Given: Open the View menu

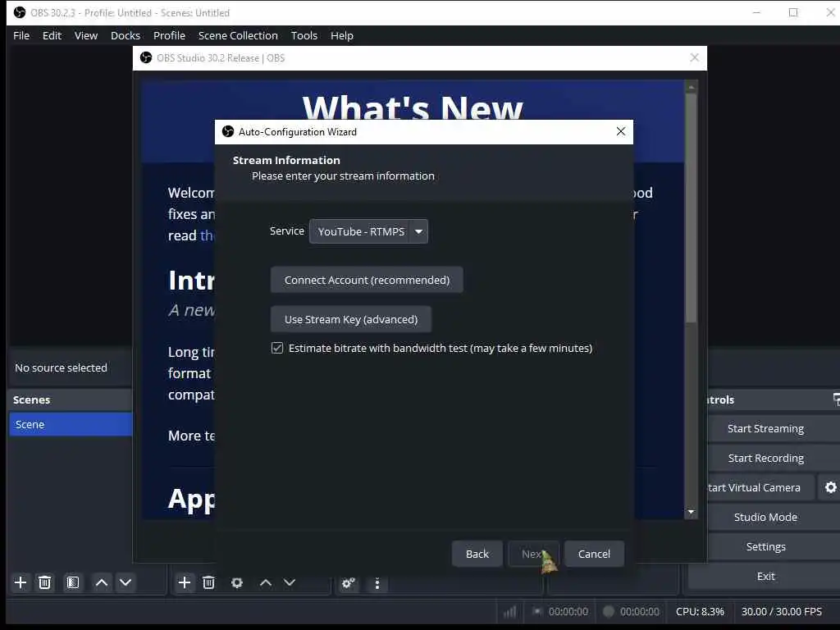Looking at the screenshot, I should coord(85,35).
